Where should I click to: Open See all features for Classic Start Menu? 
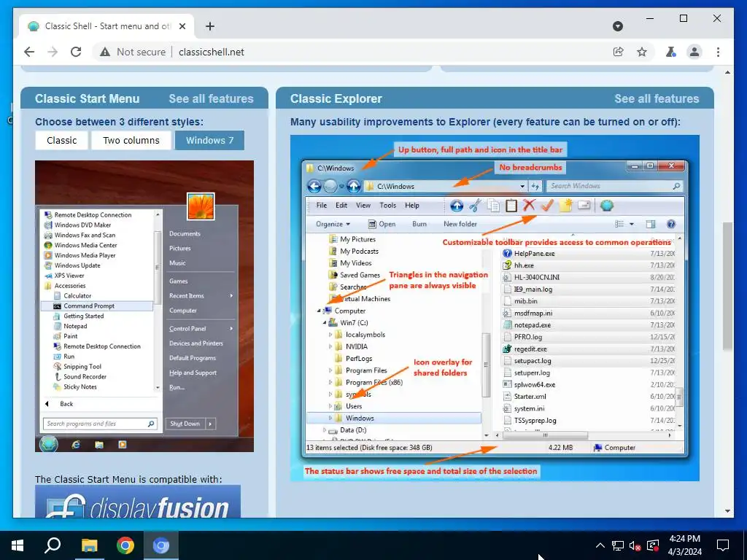pyautogui.click(x=211, y=98)
